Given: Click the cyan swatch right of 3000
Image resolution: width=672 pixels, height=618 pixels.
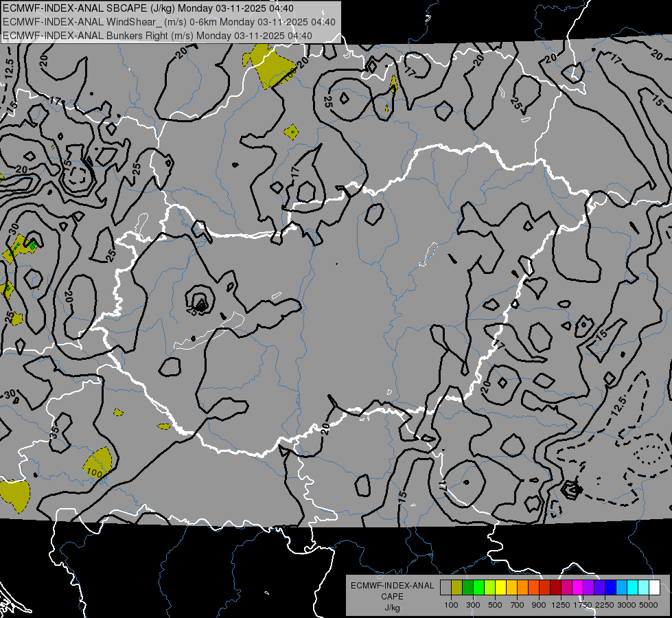Looking at the screenshot, I should coord(632,588).
